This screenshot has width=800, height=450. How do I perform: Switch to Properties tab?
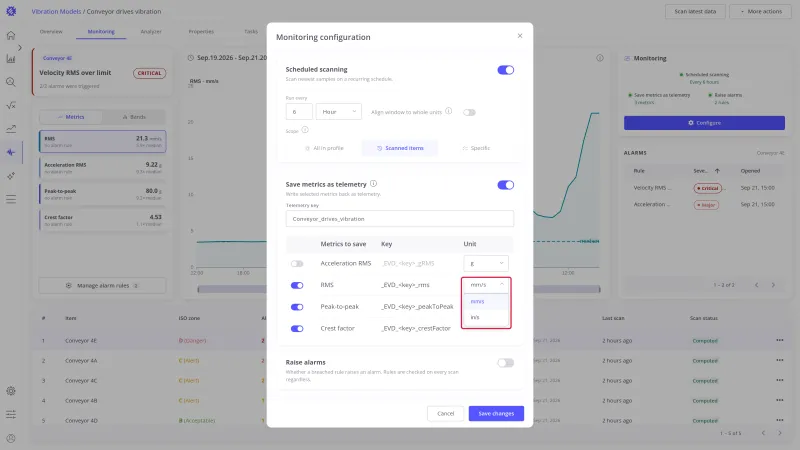tap(201, 32)
